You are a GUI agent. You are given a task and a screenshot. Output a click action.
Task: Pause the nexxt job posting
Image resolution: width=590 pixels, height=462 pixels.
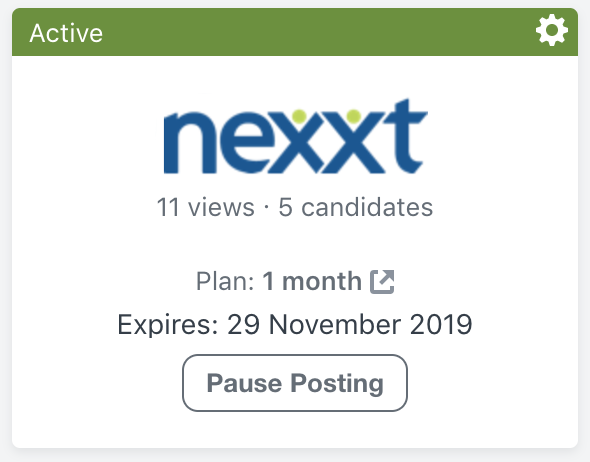(295, 383)
